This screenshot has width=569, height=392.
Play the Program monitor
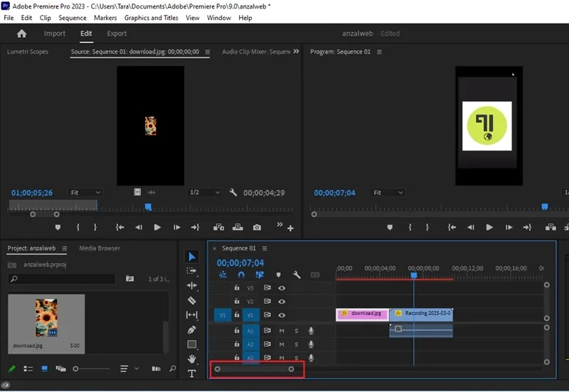pyautogui.click(x=489, y=227)
